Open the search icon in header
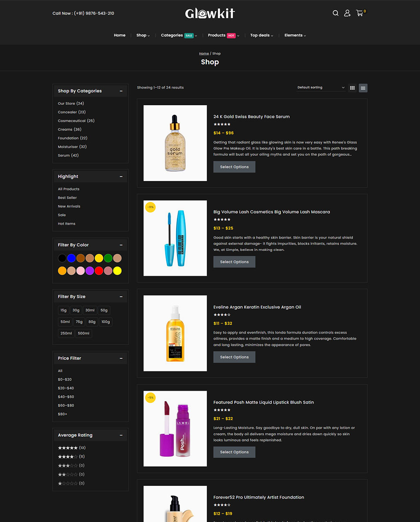The height and width of the screenshot is (522, 420). 336,13
